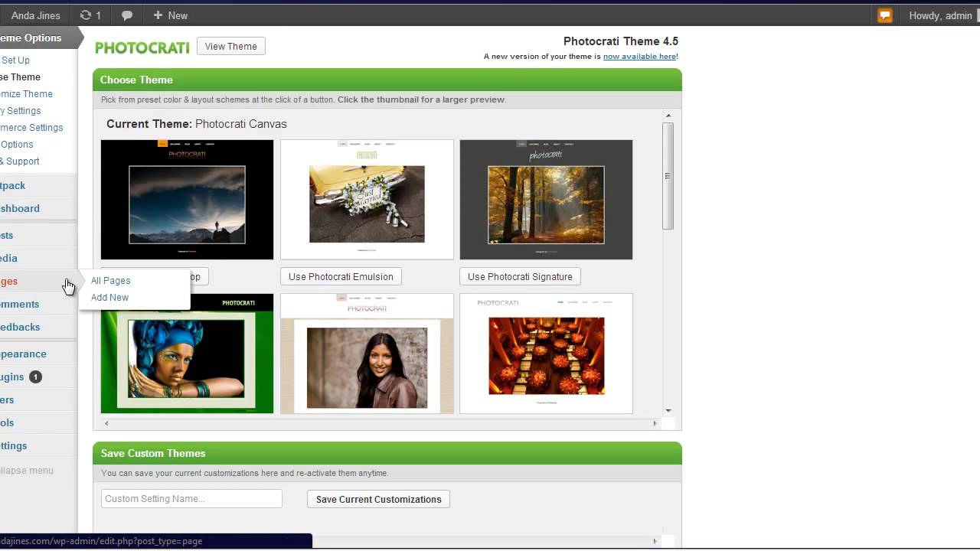
Task: Click Use Photocrati Emulsion button
Action: [341, 277]
